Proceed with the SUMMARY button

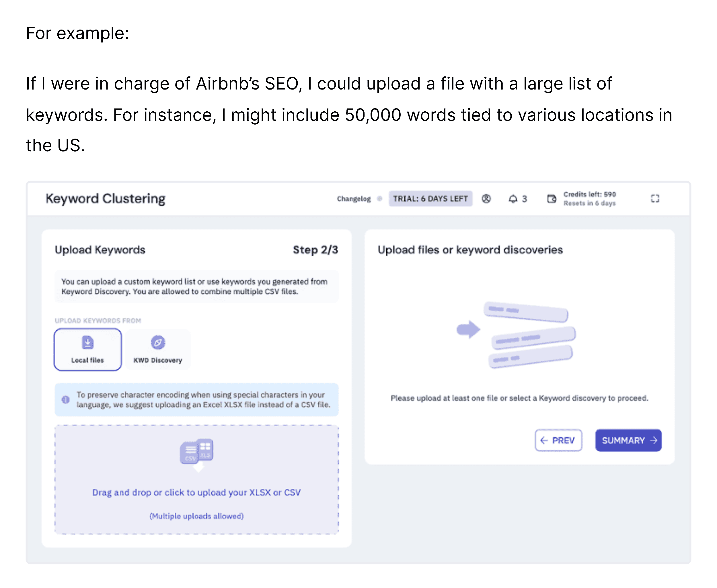(628, 440)
